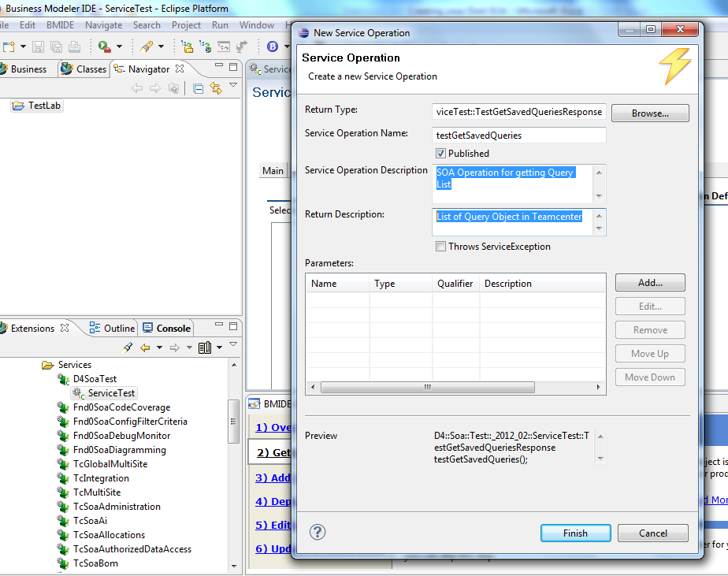Click the Run External Tools icon
This screenshot has width=728, height=576.
pyautogui.click(x=105, y=46)
